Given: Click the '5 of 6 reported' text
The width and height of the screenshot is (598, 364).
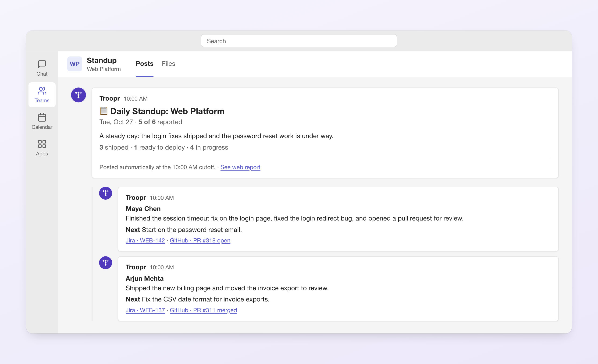Looking at the screenshot, I should (x=160, y=122).
